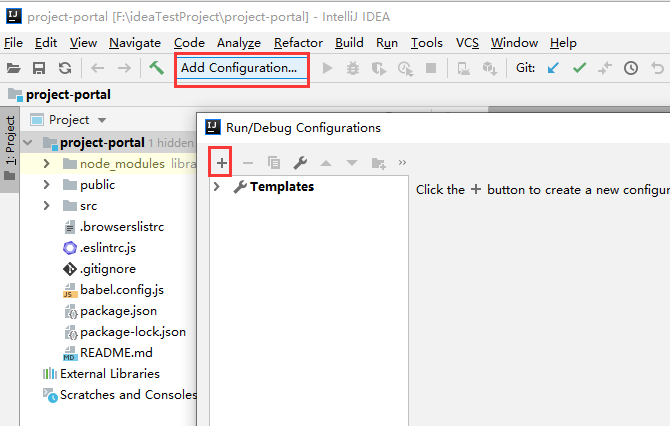The height and width of the screenshot is (426, 670).
Task: Click the Git Show History clock icon
Action: click(x=631, y=68)
